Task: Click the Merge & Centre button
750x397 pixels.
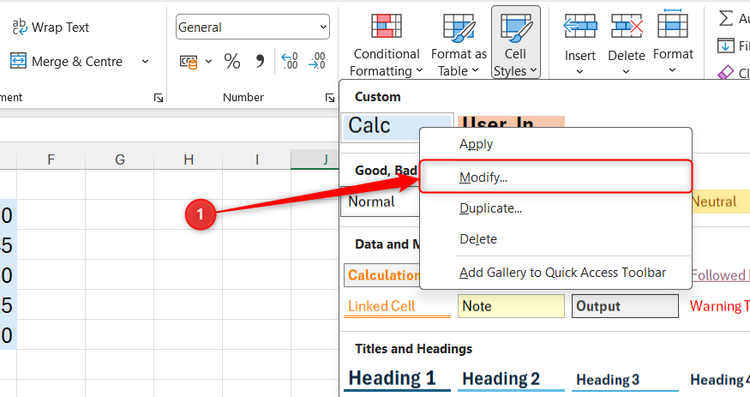Action: click(x=66, y=61)
